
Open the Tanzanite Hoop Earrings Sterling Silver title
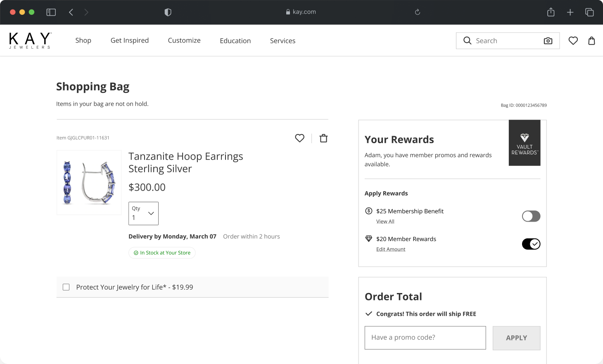coord(185,163)
